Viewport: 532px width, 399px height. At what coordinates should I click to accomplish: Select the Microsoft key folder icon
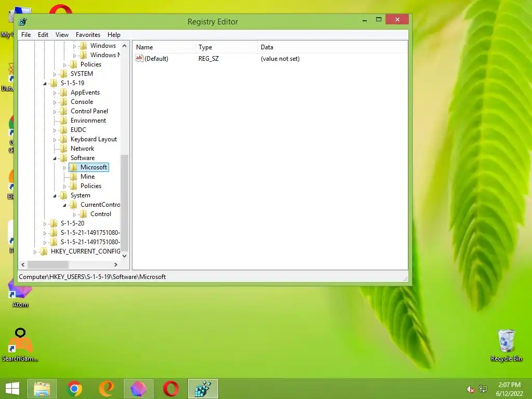[x=73, y=167]
